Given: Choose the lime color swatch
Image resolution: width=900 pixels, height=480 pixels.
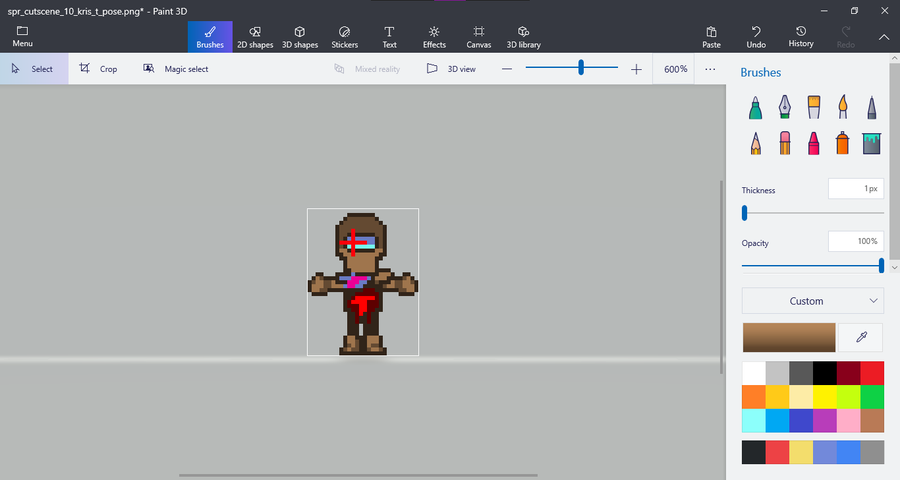Looking at the screenshot, I should 848,397.
